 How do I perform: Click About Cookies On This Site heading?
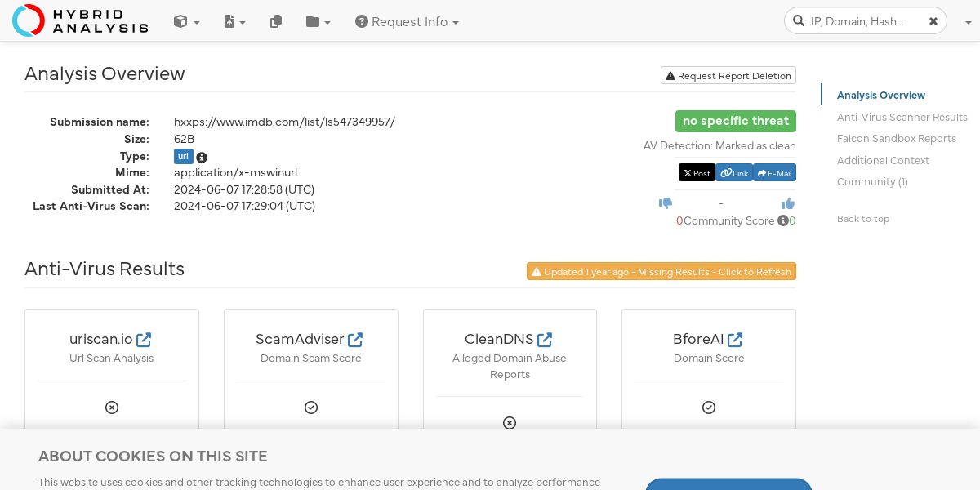pos(153,457)
